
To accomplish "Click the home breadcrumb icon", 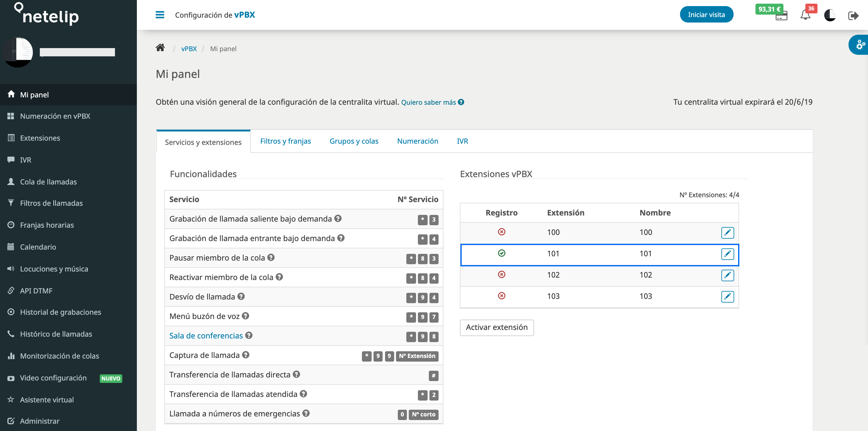I will (160, 48).
